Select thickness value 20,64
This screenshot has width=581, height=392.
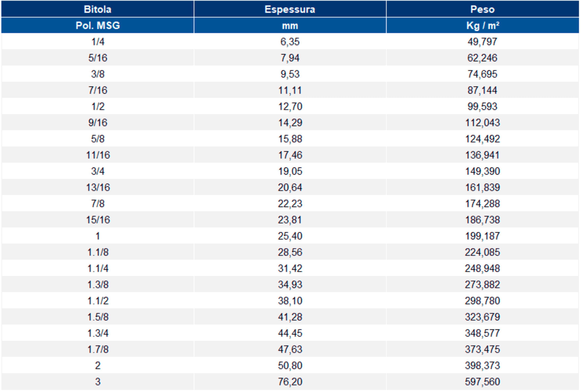290,187
